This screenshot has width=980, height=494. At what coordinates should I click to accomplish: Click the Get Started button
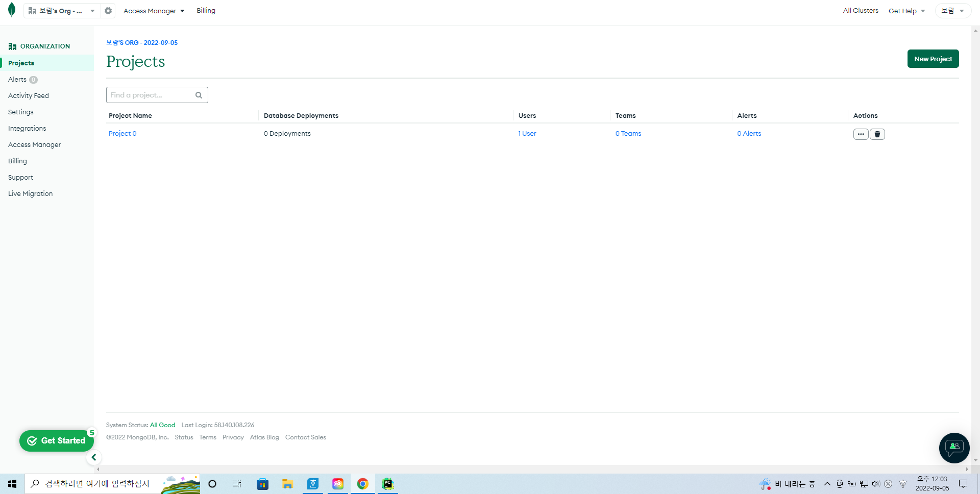(x=57, y=441)
